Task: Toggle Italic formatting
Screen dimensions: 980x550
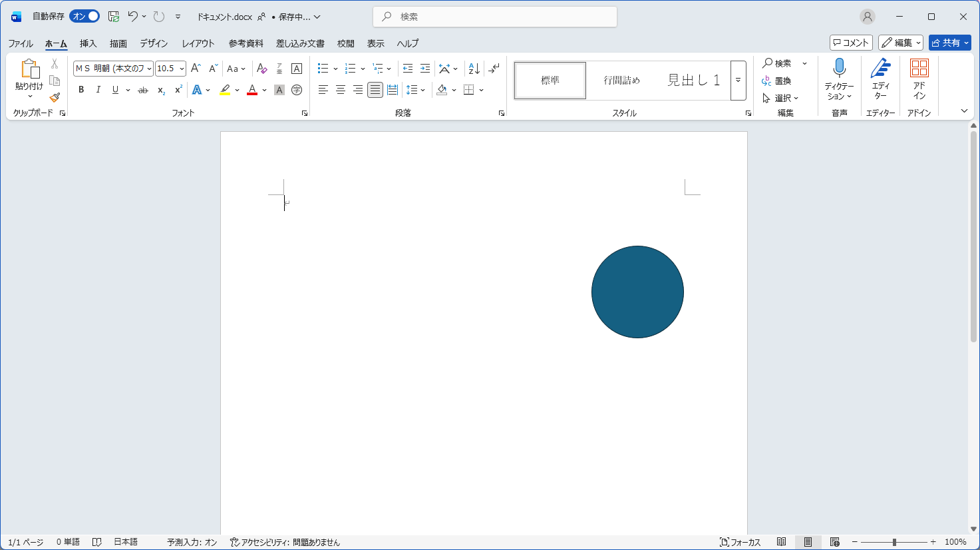Action: 98,90
